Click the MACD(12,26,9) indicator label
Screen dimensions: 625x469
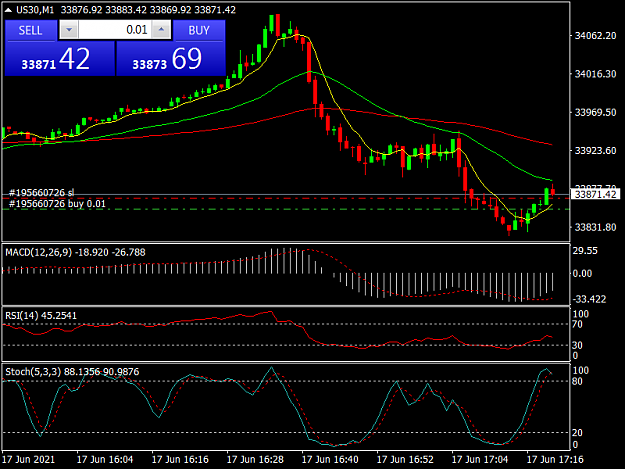(x=75, y=252)
